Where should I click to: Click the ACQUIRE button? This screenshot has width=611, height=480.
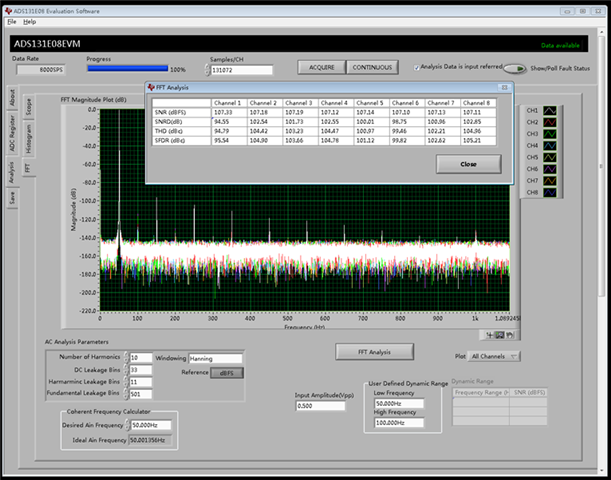(321, 67)
